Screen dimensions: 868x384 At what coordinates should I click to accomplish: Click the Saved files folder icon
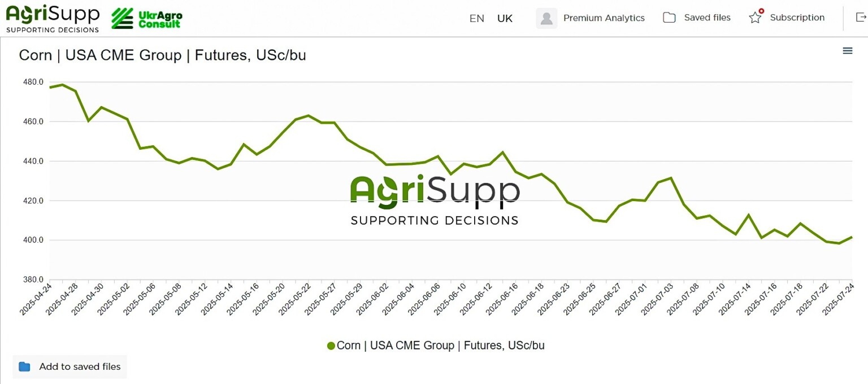(x=669, y=18)
